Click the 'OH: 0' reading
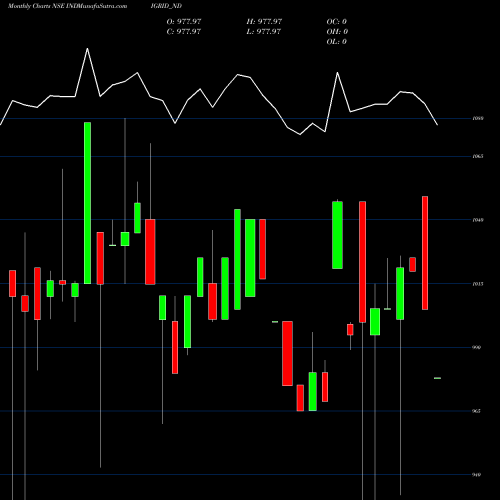Image resolution: width=500 pixels, height=500 pixels. pyautogui.click(x=337, y=32)
